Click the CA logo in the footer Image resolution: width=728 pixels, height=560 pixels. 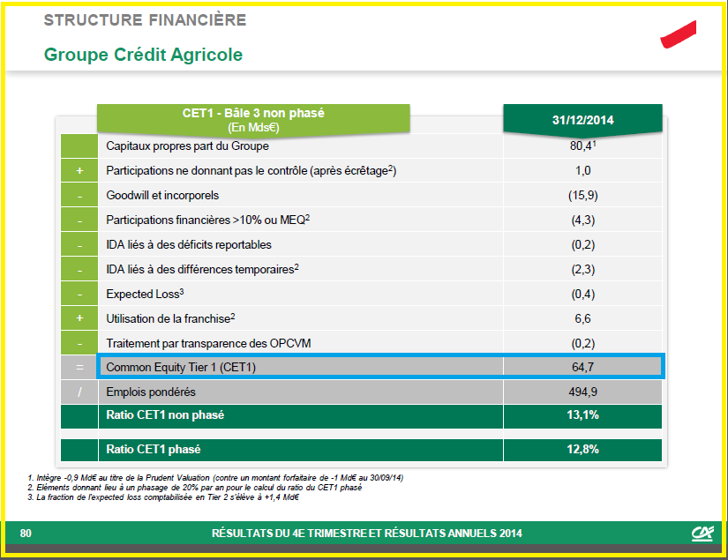[x=702, y=533]
